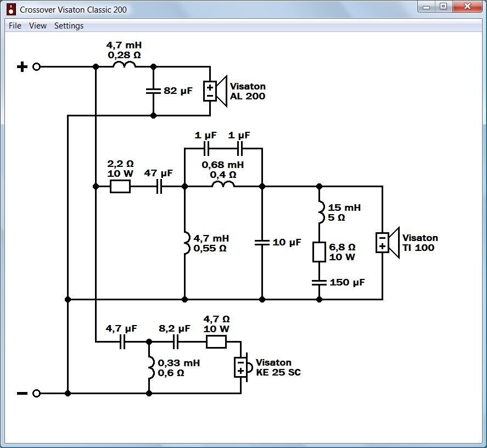The width and height of the screenshot is (487, 448).
Task: Close the Crossover Visaton Classic 200 window
Action: click(x=467, y=7)
